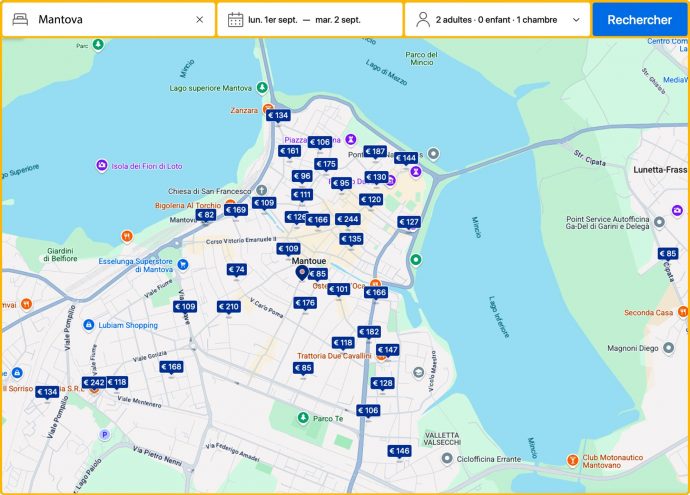
Task: Click the bed icon in destination field
Action: click(x=20, y=19)
